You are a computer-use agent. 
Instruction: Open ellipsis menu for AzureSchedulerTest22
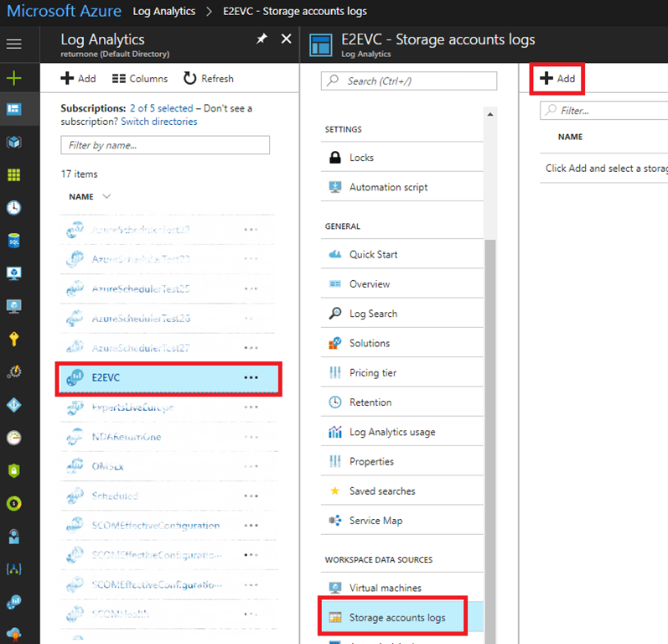pos(251,230)
